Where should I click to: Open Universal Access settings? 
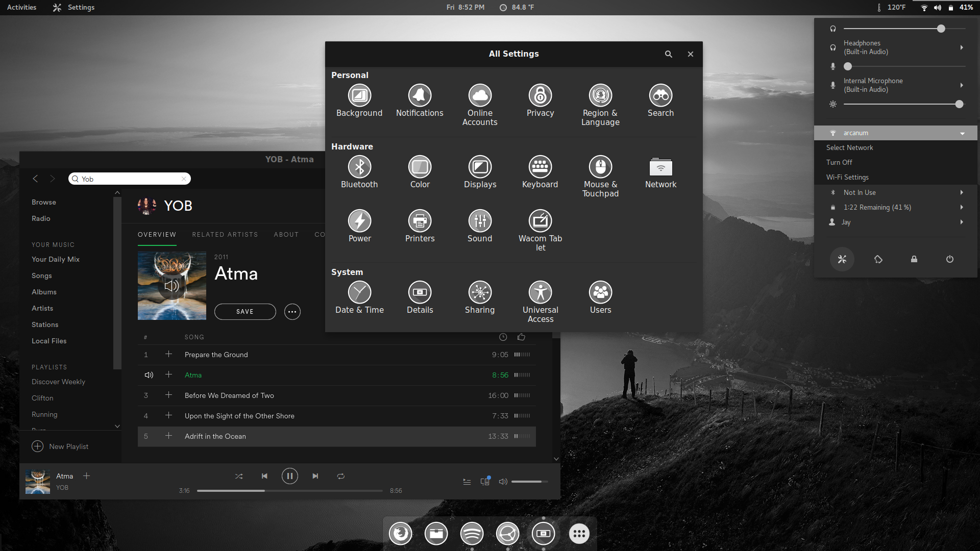point(540,302)
